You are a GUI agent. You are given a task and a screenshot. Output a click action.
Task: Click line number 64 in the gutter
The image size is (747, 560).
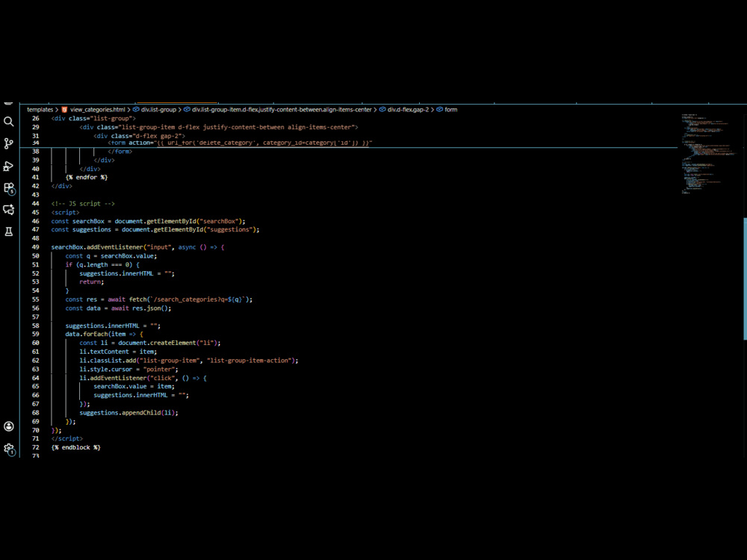36,378
